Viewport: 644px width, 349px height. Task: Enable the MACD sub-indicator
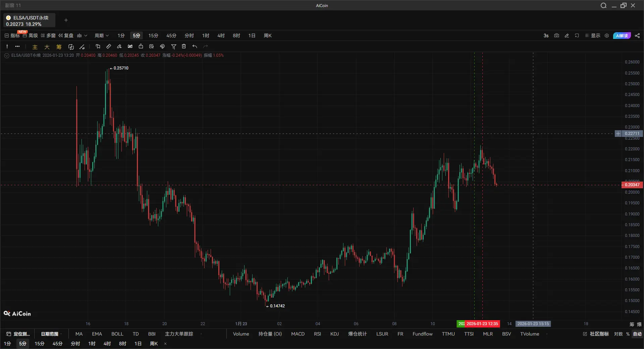pyautogui.click(x=298, y=334)
